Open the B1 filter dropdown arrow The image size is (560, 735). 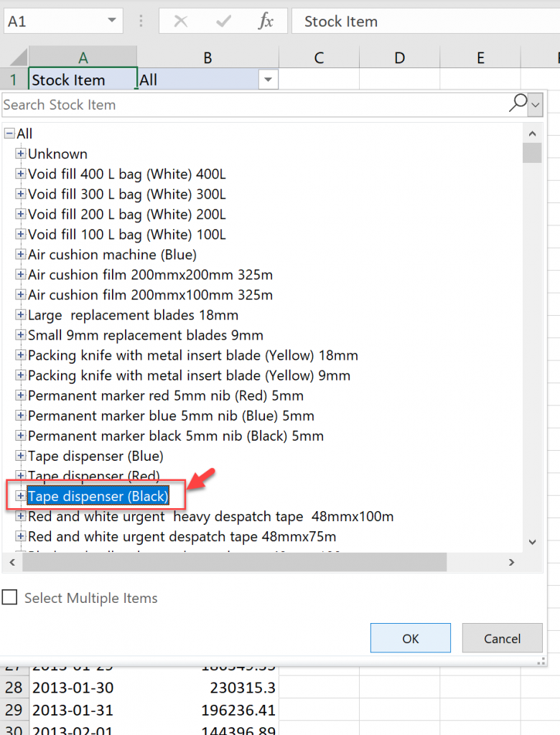[x=269, y=80]
